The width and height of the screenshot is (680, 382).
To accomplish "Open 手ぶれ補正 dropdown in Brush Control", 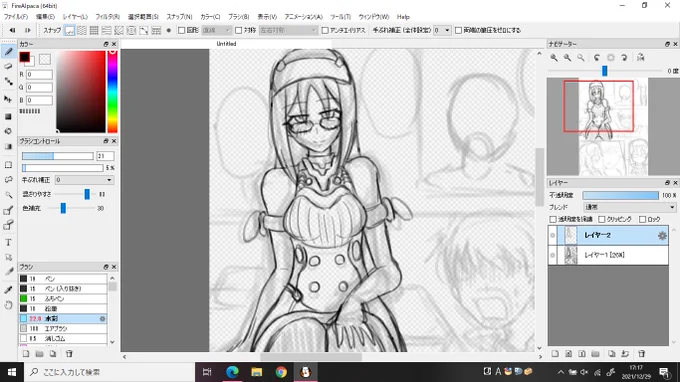I will point(84,180).
